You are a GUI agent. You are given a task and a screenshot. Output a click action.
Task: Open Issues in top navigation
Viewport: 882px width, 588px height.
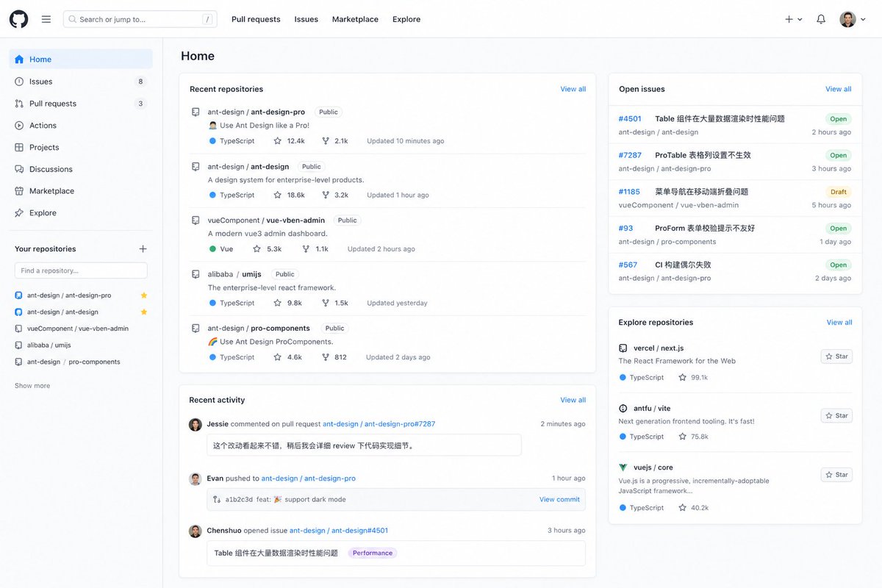pos(306,19)
